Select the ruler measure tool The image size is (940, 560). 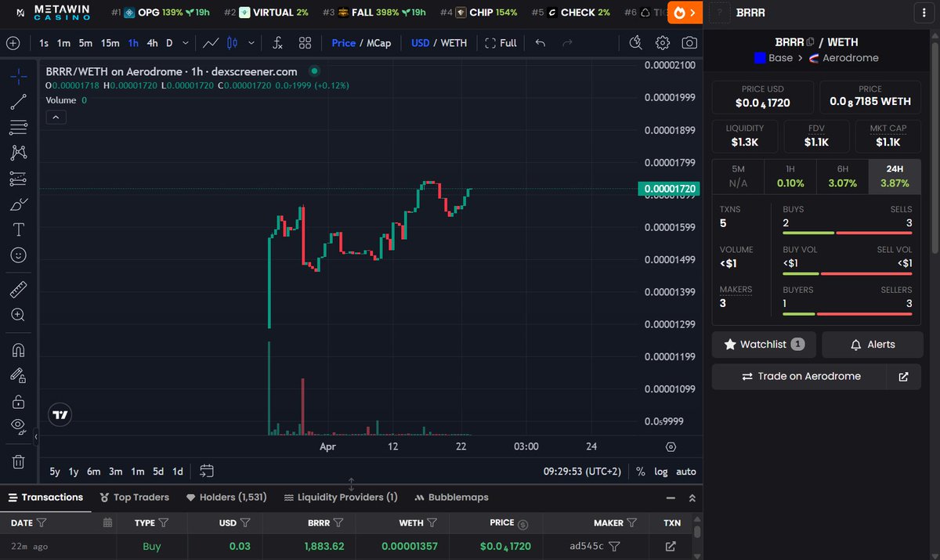point(19,290)
